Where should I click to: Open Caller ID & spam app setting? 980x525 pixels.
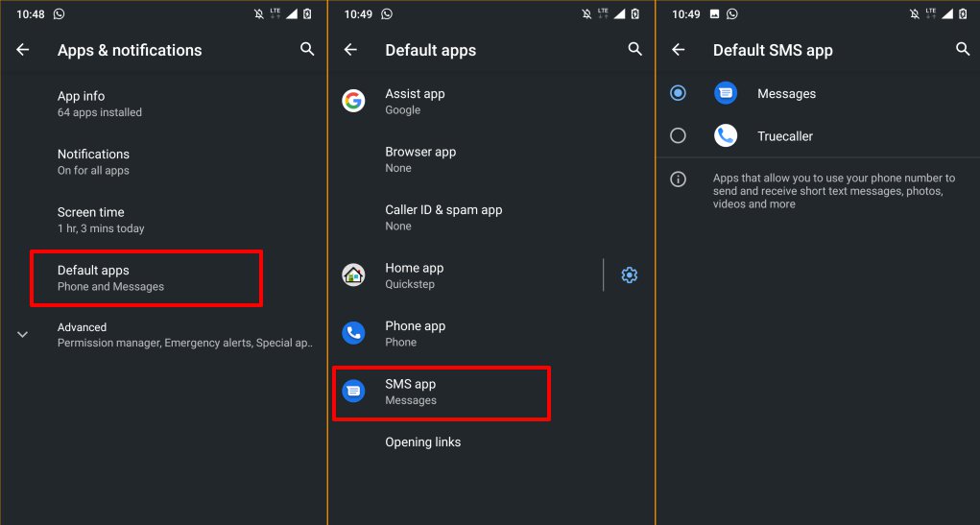pyautogui.click(x=443, y=217)
